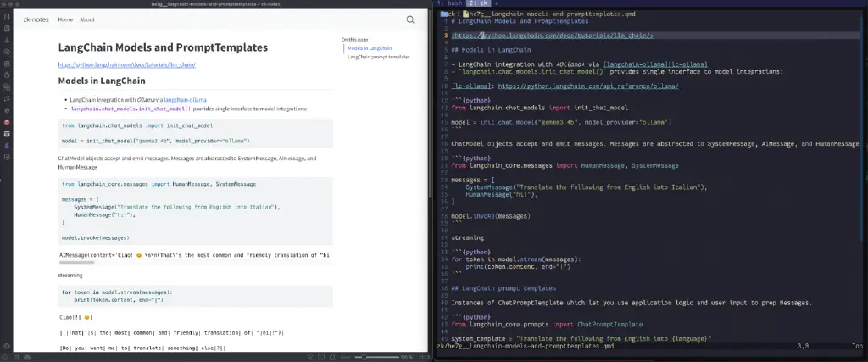Add a new web panel with plus icon
The height and width of the screenshot is (362, 868).
tap(7, 157)
